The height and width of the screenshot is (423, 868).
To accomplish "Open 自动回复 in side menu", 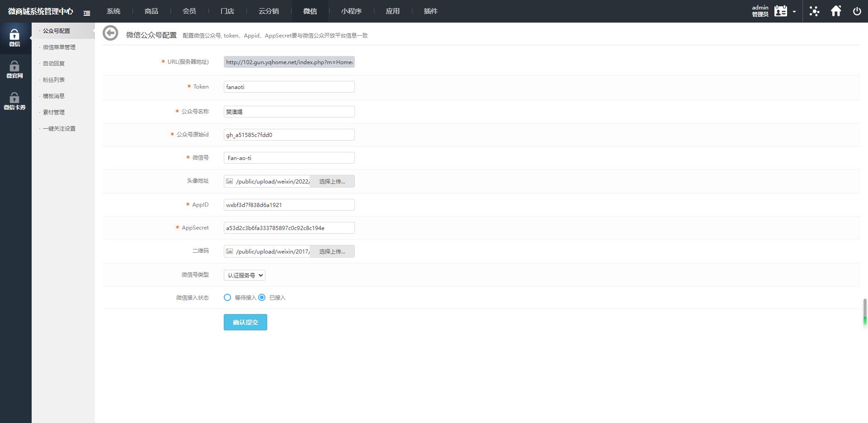I will coord(54,63).
